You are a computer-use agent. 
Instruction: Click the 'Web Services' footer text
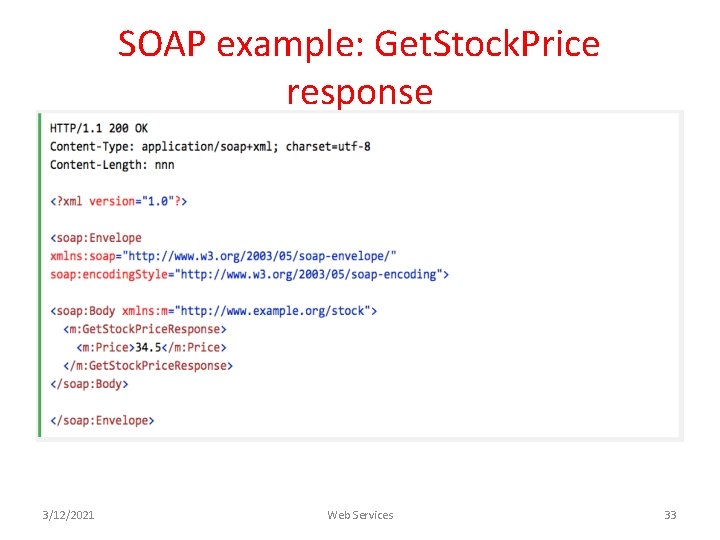[x=360, y=515]
